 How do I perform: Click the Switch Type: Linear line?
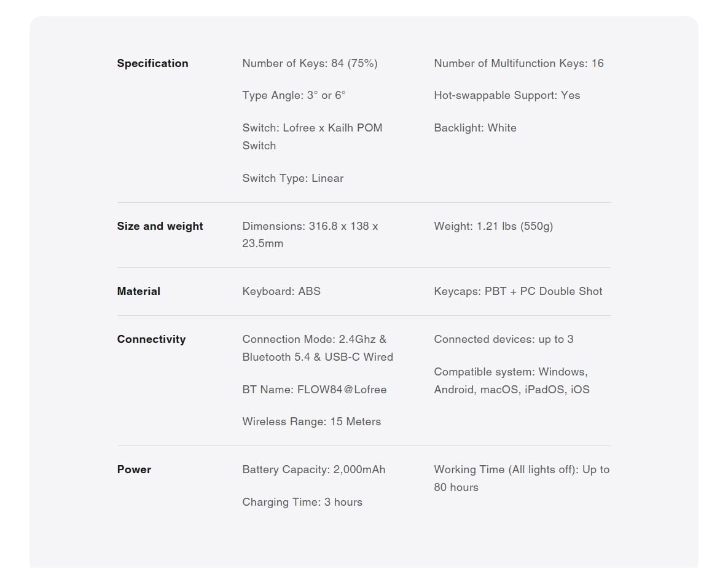pyautogui.click(x=292, y=178)
